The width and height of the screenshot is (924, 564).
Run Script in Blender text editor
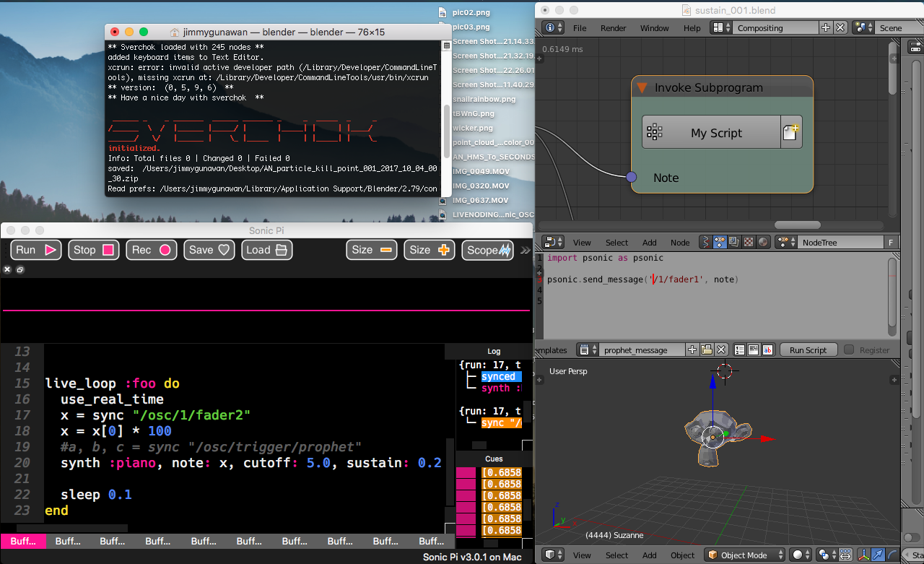808,350
